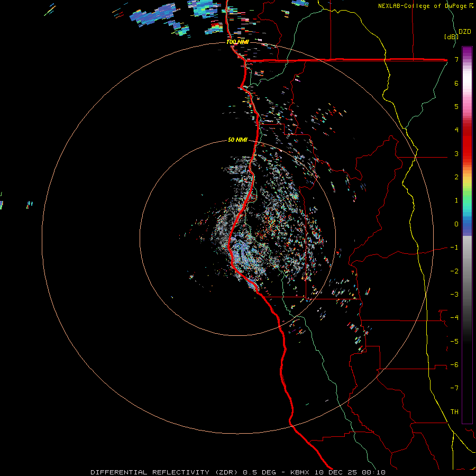Click the 6 value on the colorbar
The image size is (476, 476).
point(456,83)
